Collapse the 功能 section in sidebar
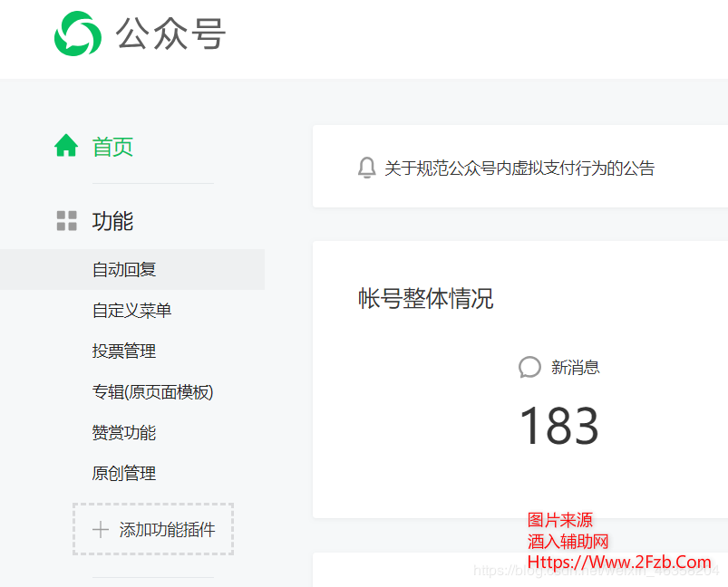 coord(112,221)
